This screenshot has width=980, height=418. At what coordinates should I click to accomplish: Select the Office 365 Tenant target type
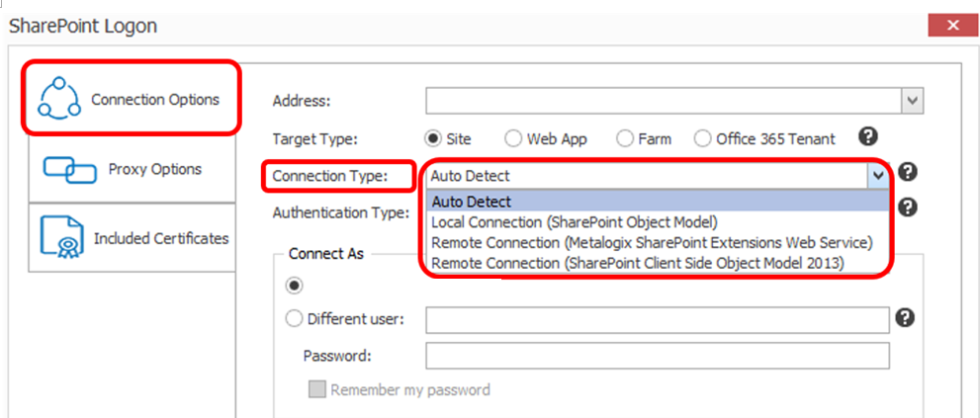click(x=702, y=139)
